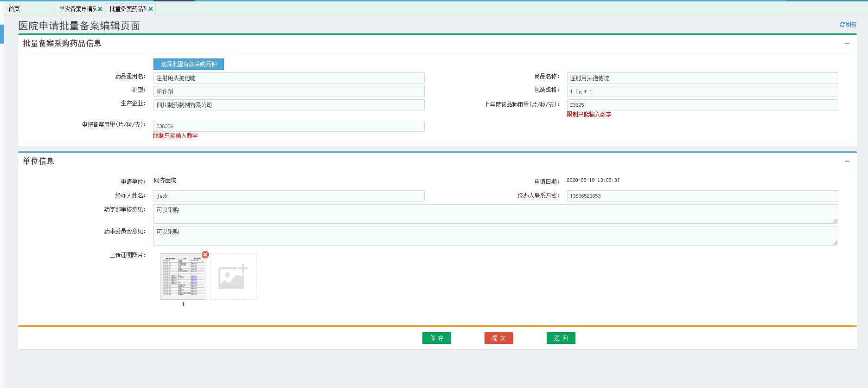Viewport: 868px width, 388px height.
Task: Switch to the 首页 tab
Action: [x=14, y=9]
